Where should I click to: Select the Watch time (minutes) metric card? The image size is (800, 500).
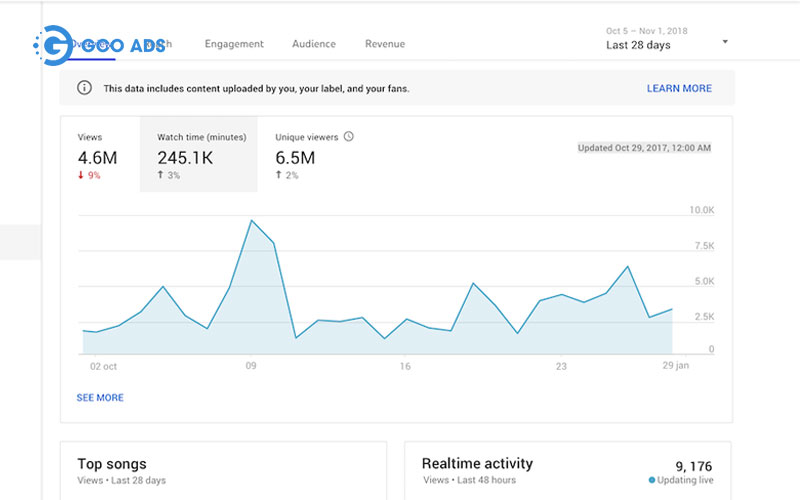[x=198, y=155]
